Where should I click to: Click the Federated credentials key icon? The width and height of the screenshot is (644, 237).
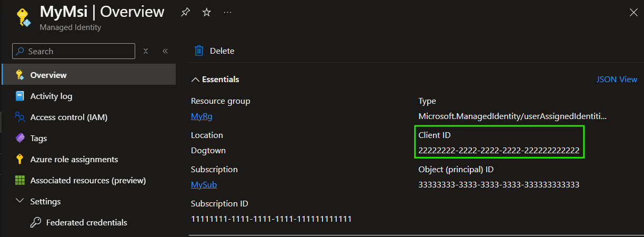pyautogui.click(x=36, y=222)
